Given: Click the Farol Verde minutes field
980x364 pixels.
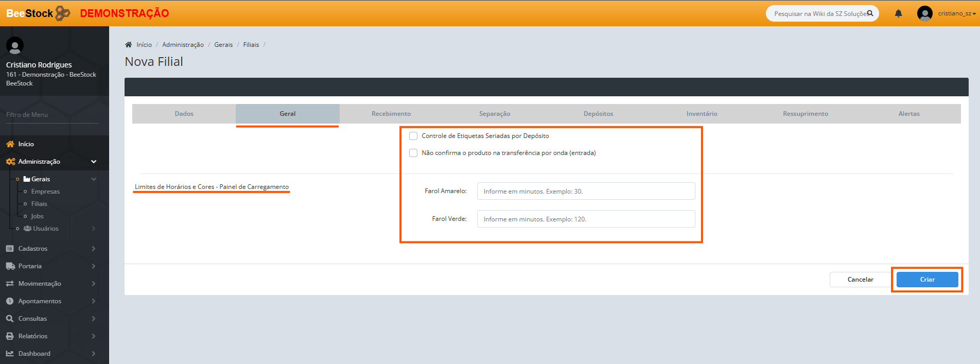Looking at the screenshot, I should tap(586, 219).
